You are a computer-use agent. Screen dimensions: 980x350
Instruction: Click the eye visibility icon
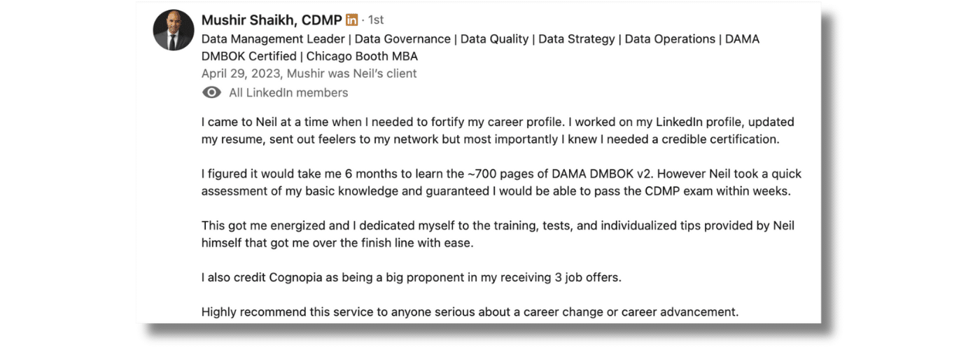point(211,92)
